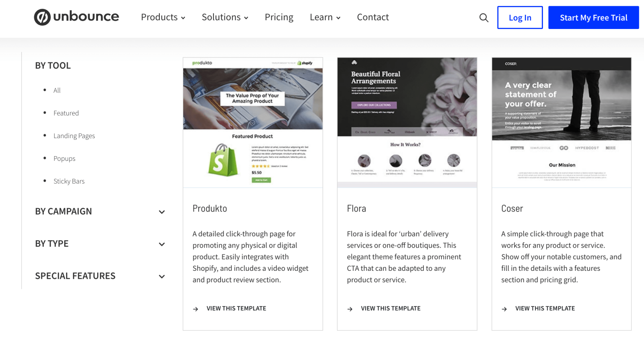Open the Pricing page
This screenshot has width=644, height=343.
click(279, 17)
